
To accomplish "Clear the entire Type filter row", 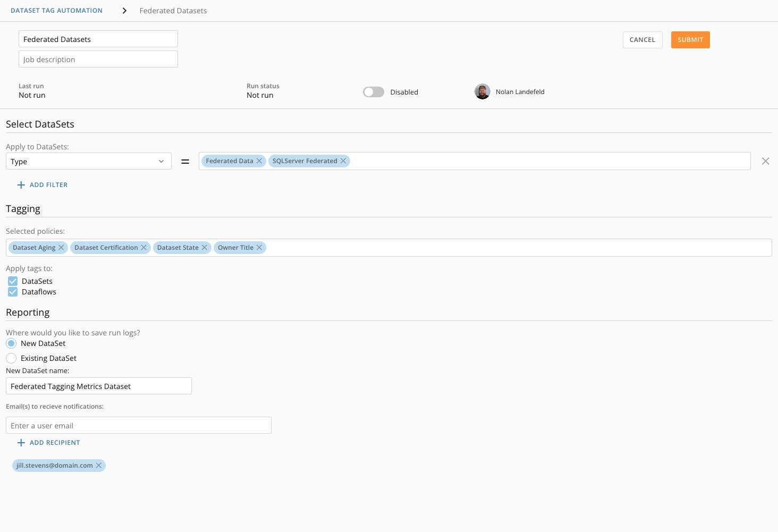I will 765,161.
